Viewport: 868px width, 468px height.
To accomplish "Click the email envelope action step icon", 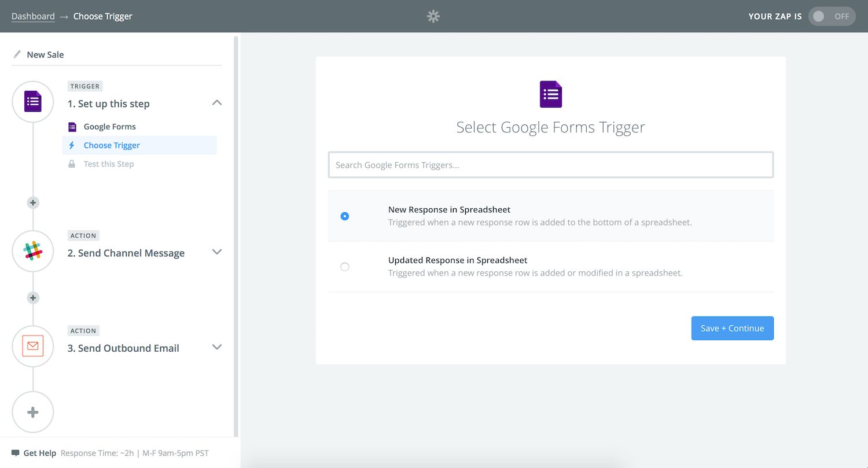I will (x=33, y=346).
